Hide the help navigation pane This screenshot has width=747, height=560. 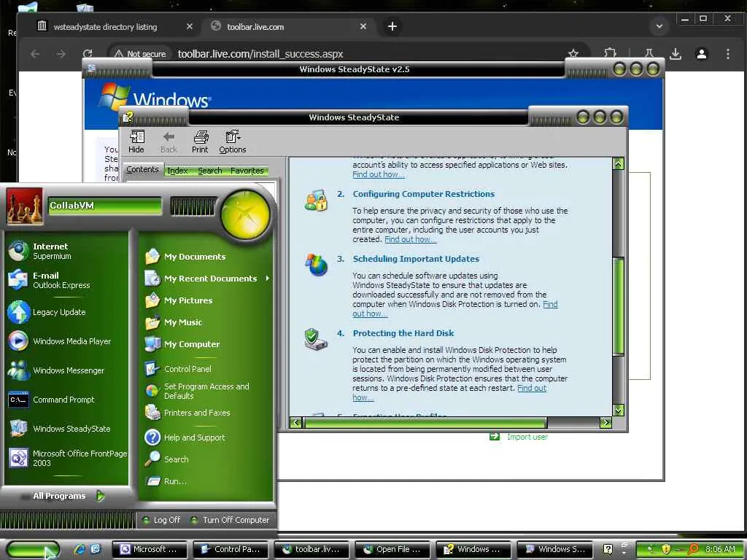coord(136,142)
